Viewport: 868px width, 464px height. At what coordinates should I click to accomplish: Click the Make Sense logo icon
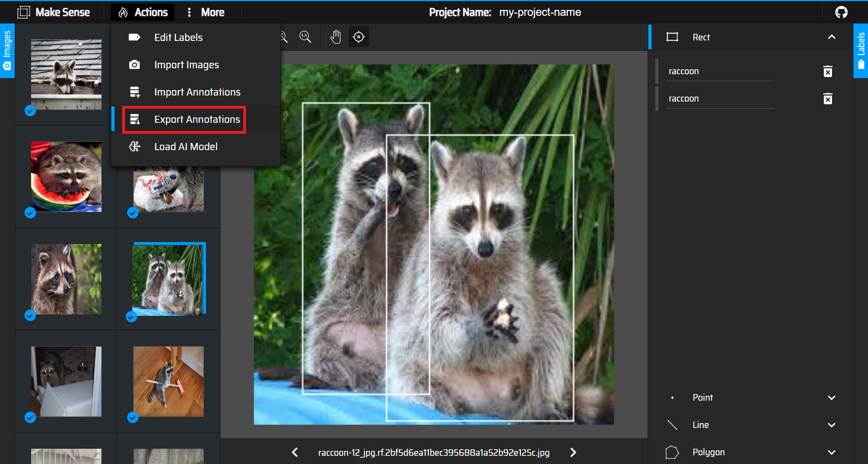click(23, 12)
